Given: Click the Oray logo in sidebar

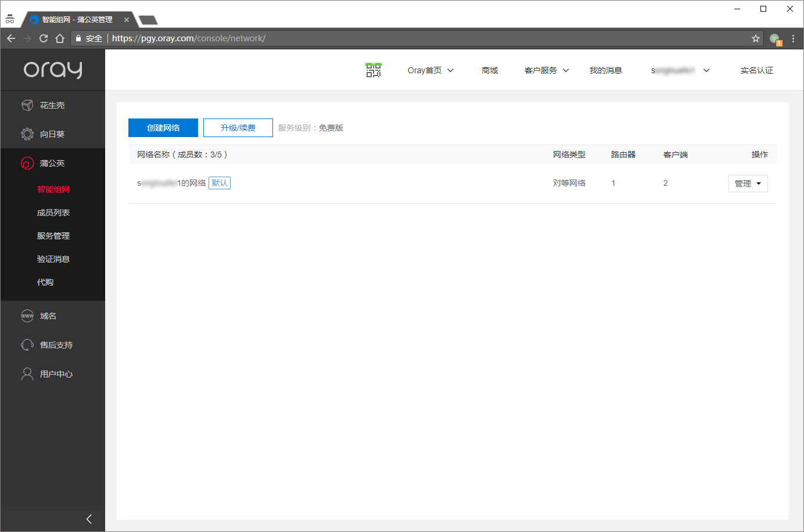Looking at the screenshot, I should (x=53, y=70).
